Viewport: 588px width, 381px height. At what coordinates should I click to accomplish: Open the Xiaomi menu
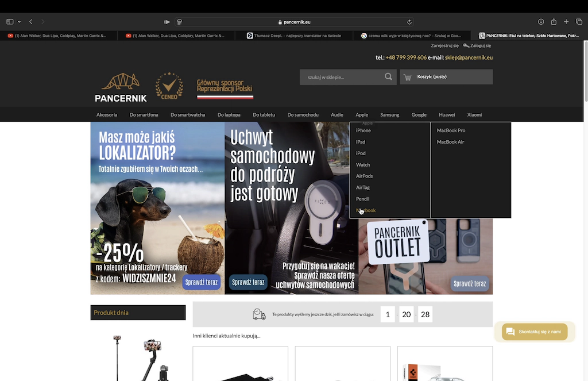(474, 115)
